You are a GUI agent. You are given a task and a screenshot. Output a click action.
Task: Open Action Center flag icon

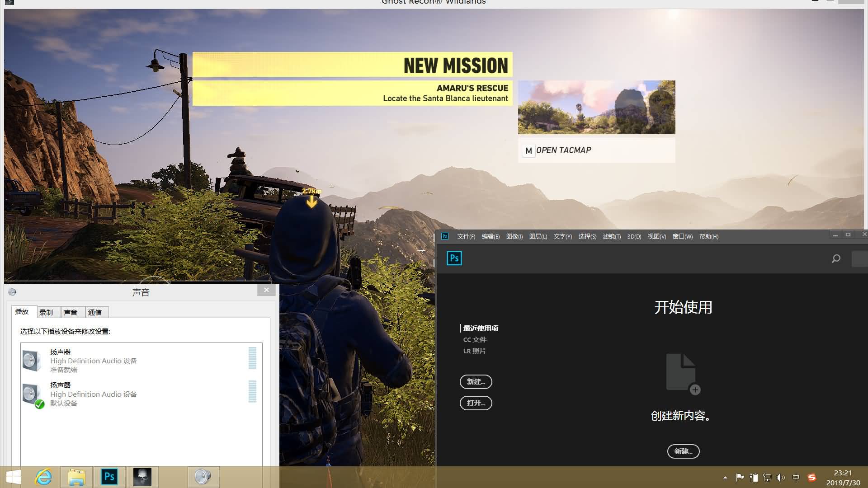click(740, 477)
